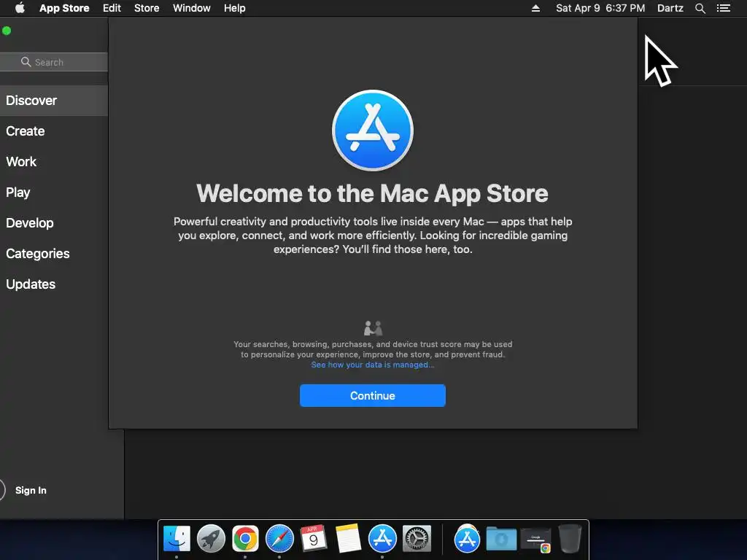The width and height of the screenshot is (747, 560).
Task: Click the search magnifier icon in the sidebar
Action: [26, 62]
